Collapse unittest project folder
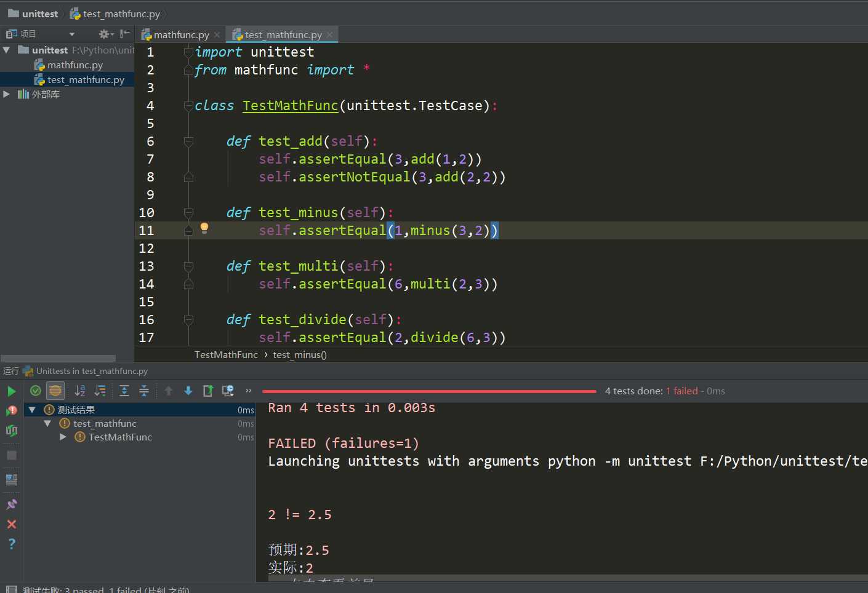 [x=6, y=50]
